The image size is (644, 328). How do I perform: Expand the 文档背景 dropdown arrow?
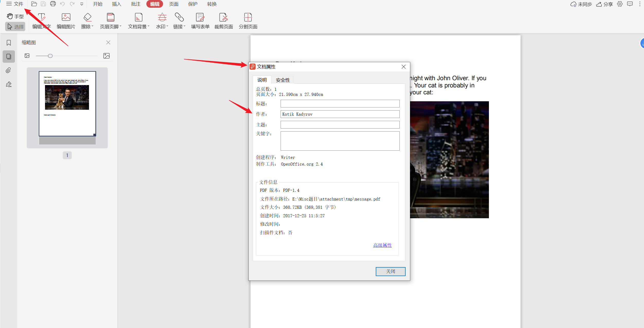tap(148, 26)
